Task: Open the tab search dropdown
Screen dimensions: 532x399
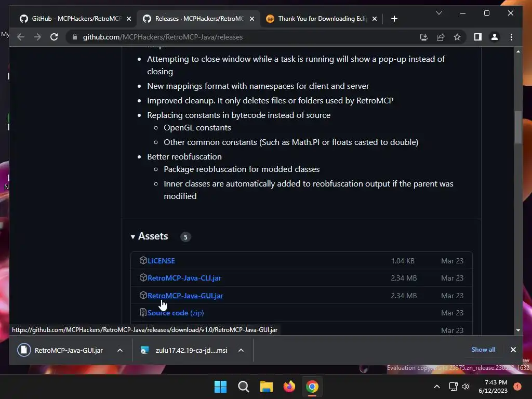Action: (x=438, y=13)
